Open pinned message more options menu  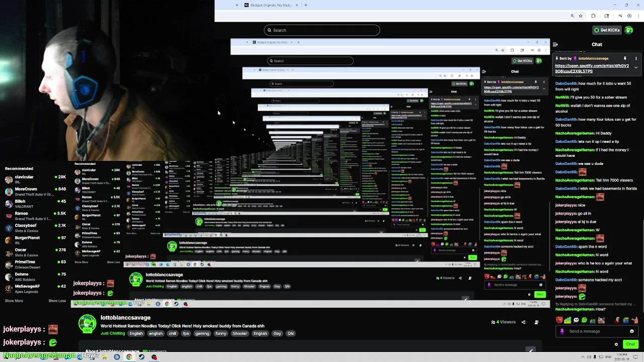[x=636, y=58]
